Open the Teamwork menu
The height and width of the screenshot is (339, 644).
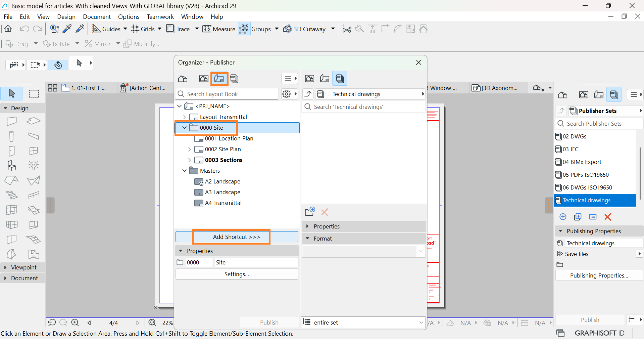click(160, 16)
